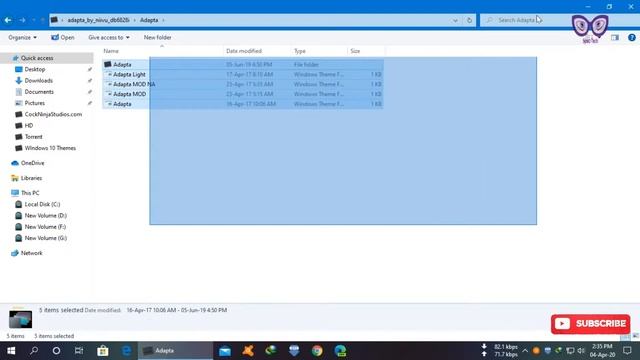The height and width of the screenshot is (360, 640).
Task: Click the red SUBSCRIBE button
Action: click(x=591, y=324)
